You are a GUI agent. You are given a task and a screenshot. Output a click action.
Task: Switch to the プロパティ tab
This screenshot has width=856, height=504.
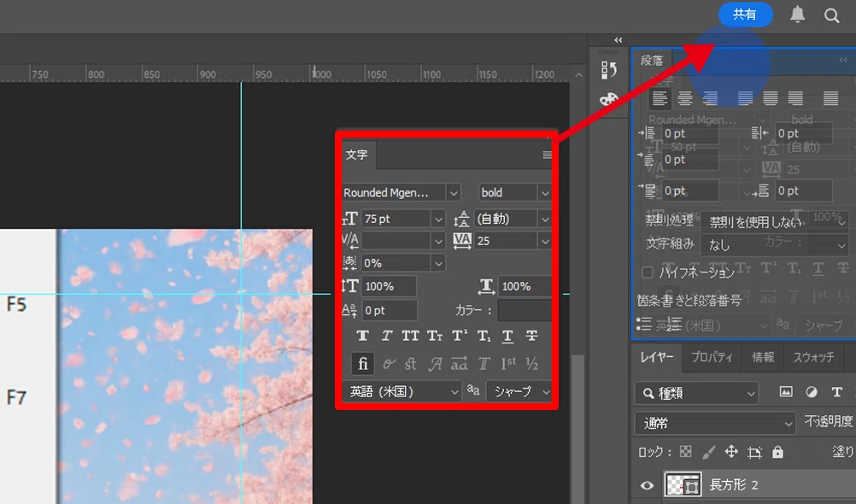(712, 357)
